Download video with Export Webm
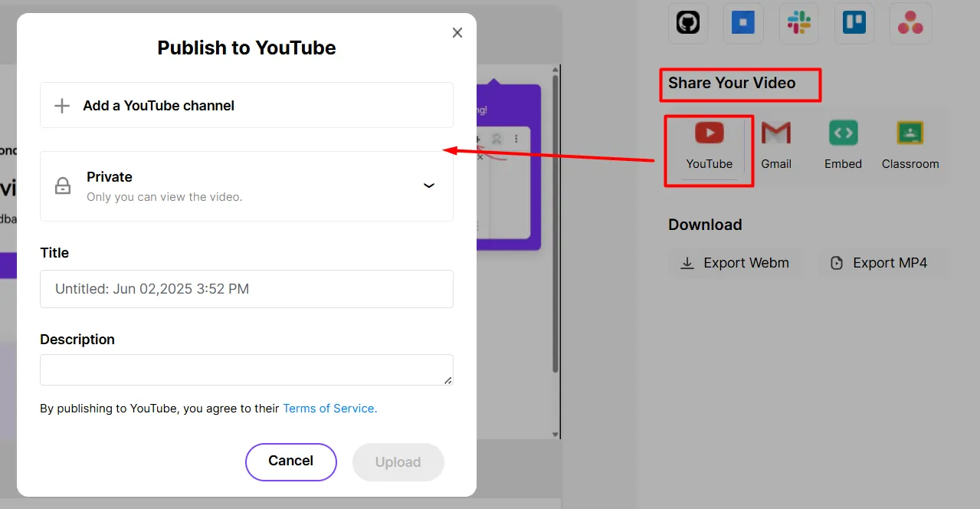The width and height of the screenshot is (980, 509). [735, 263]
